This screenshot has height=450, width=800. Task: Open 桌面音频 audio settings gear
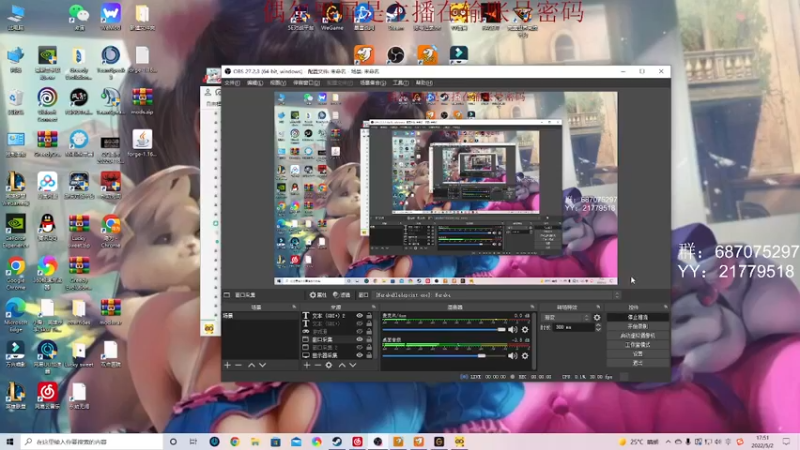[525, 356]
